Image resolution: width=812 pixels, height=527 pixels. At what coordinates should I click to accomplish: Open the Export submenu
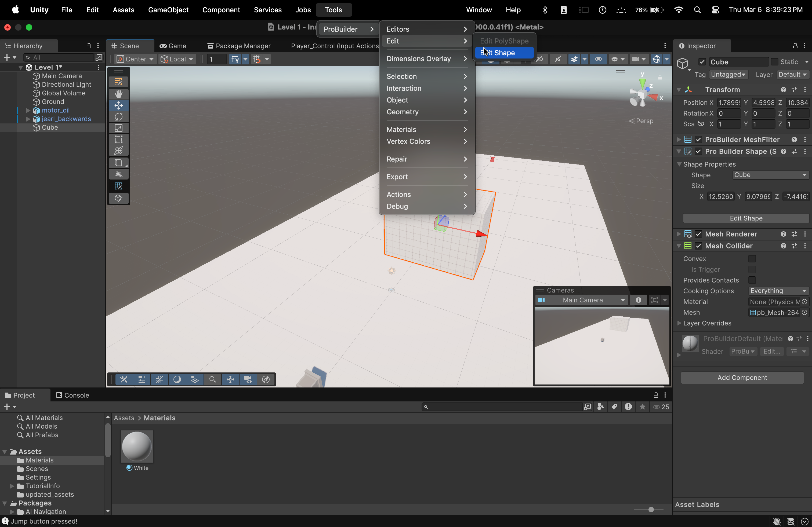(427, 177)
